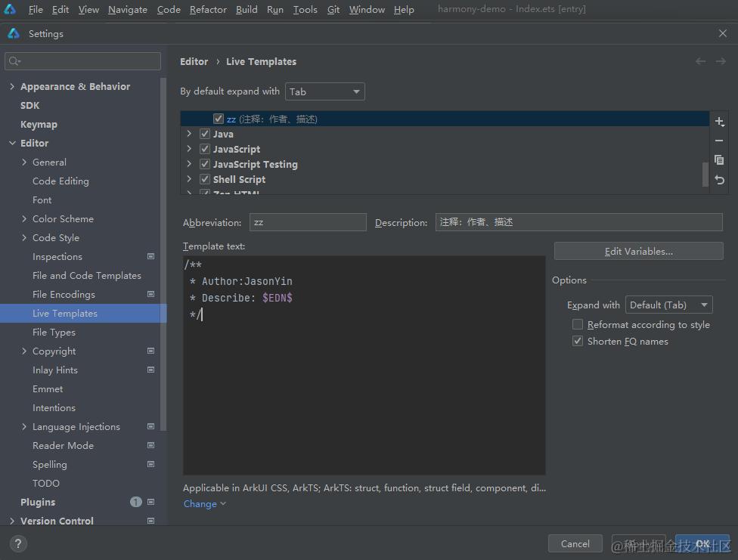Click the project-level icon beside Spelling
Image resolution: width=738 pixels, height=560 pixels.
(150, 464)
